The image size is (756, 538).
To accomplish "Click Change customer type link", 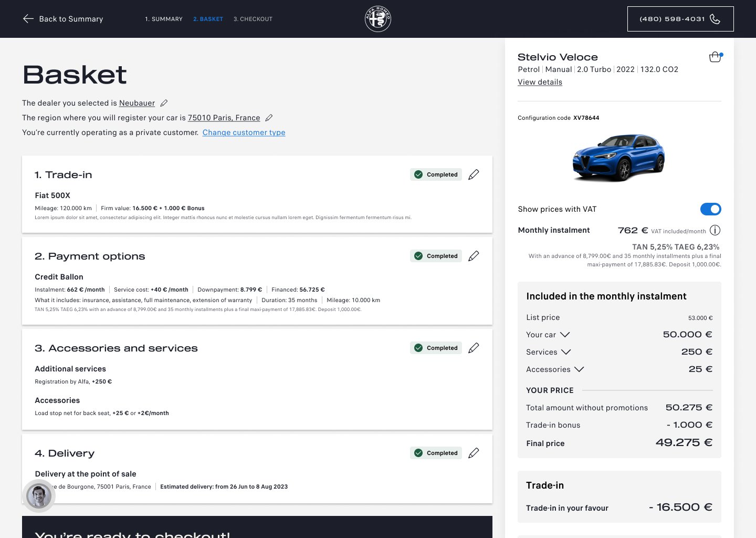I will [244, 132].
